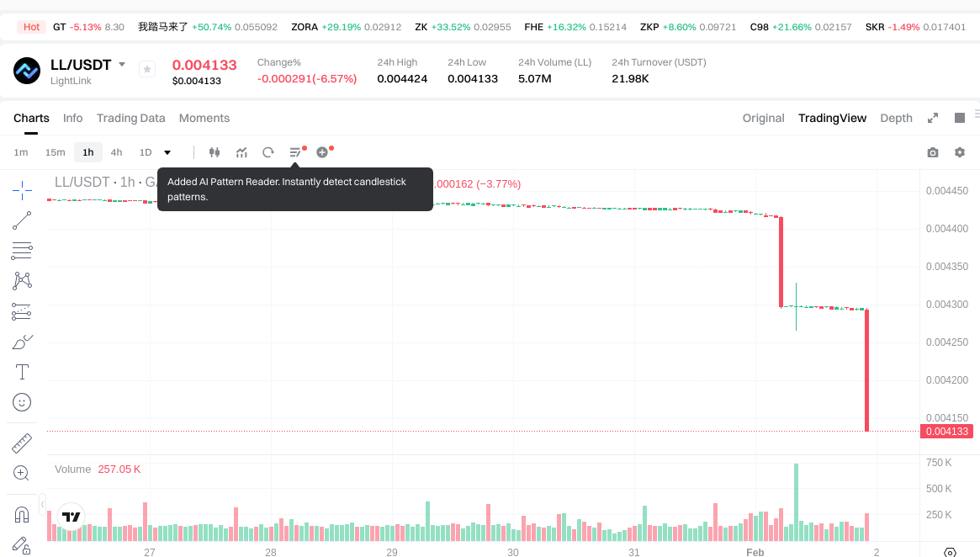980x557 pixels.
Task: Toggle lock all drawing tools
Action: click(22, 545)
